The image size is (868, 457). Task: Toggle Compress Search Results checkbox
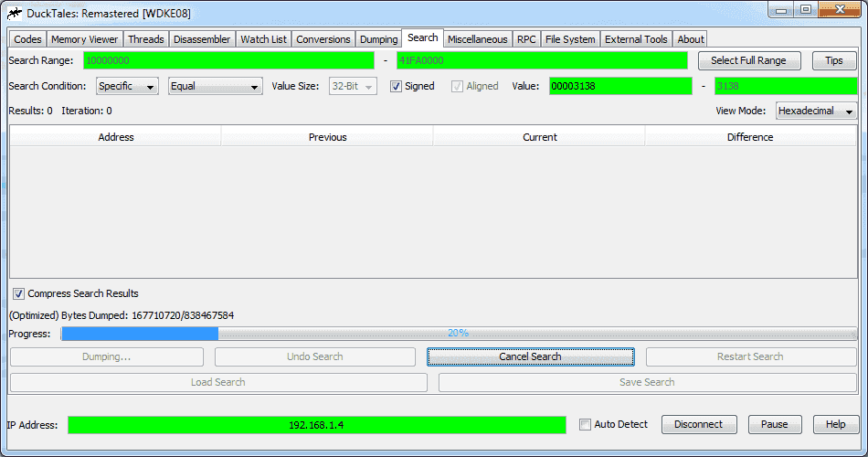19,293
